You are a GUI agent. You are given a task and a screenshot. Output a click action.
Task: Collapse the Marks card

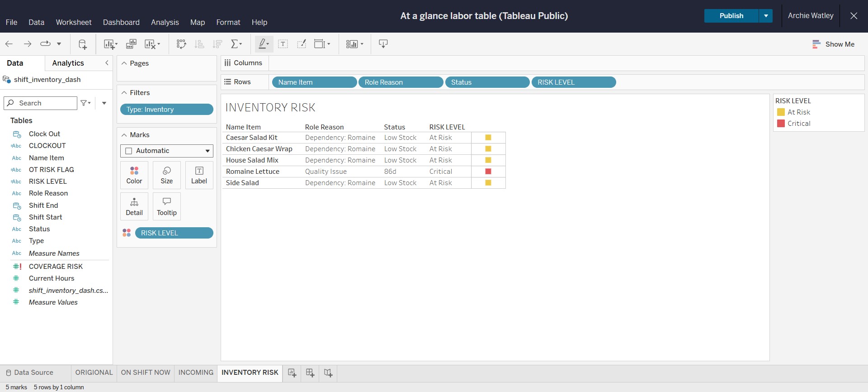pyautogui.click(x=124, y=135)
